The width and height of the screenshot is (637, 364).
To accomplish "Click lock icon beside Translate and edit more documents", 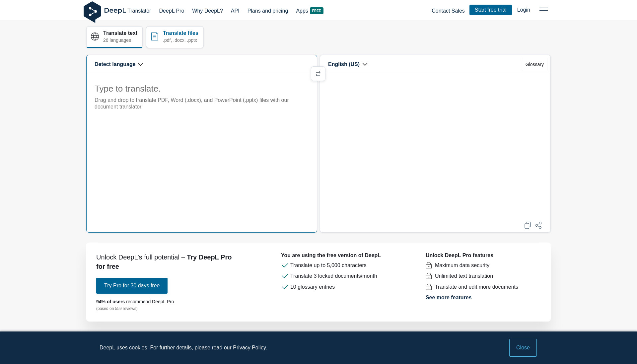I will point(429,287).
